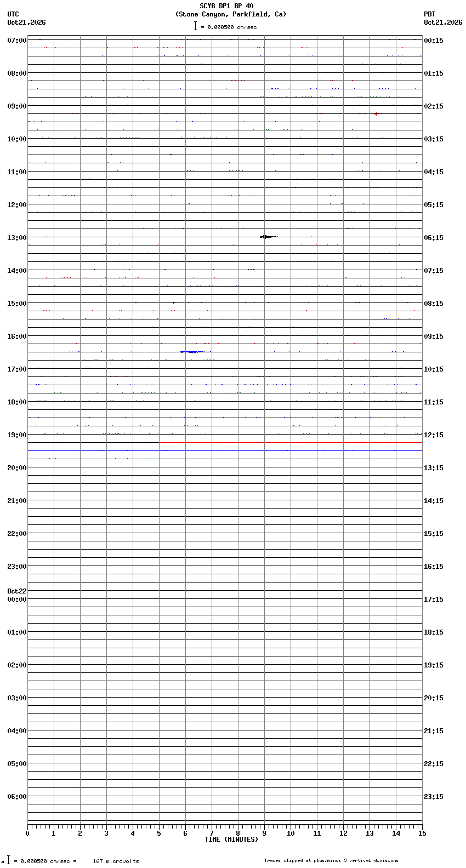Image resolution: width=466 pixels, height=868 pixels.
Task: Click the seismic event burst on the 13:00 trace
Action: 268,237
